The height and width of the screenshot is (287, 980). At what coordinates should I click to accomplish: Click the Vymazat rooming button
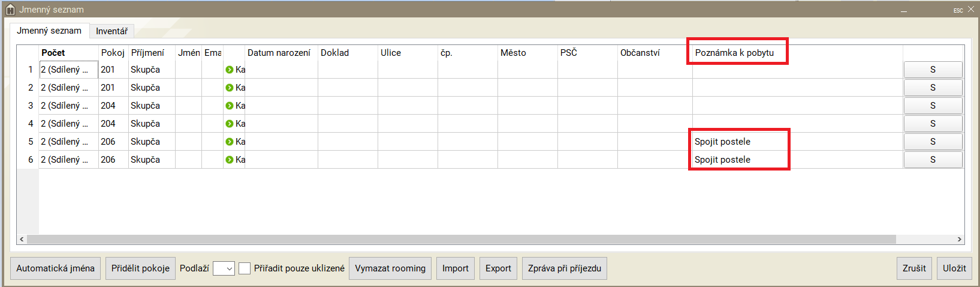[x=390, y=268]
